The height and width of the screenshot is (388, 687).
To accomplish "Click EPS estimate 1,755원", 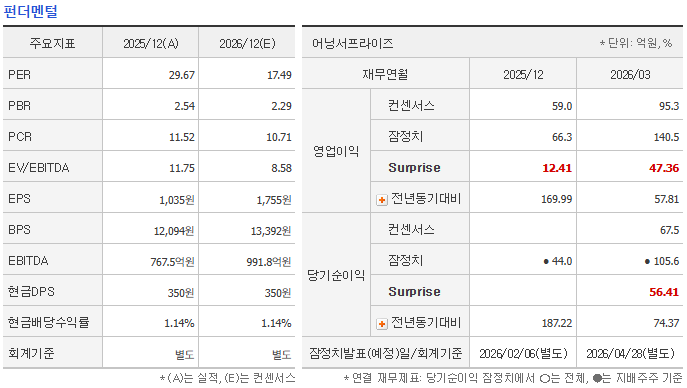I will (274, 200).
